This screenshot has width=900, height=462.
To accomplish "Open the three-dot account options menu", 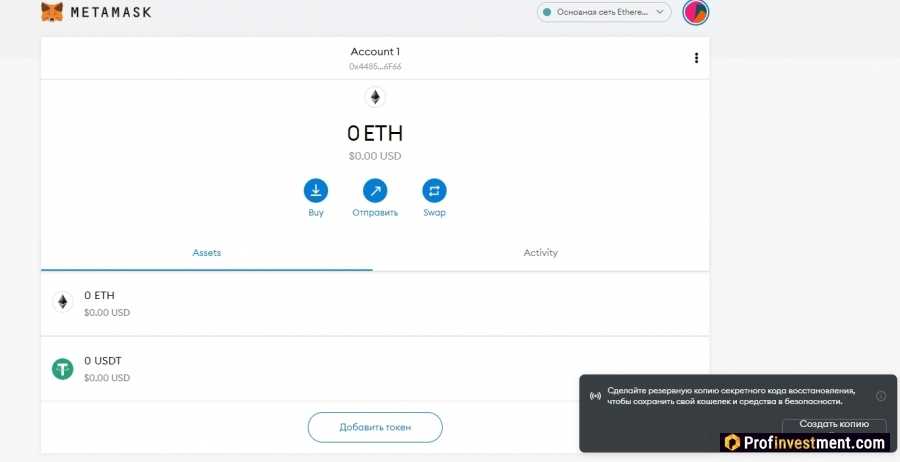I will [x=696, y=58].
